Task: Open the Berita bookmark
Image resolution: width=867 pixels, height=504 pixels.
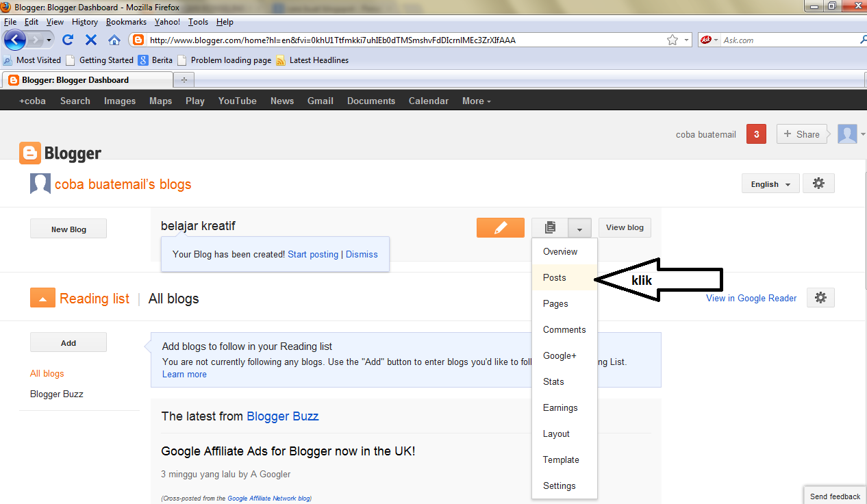Action: pyautogui.click(x=155, y=60)
